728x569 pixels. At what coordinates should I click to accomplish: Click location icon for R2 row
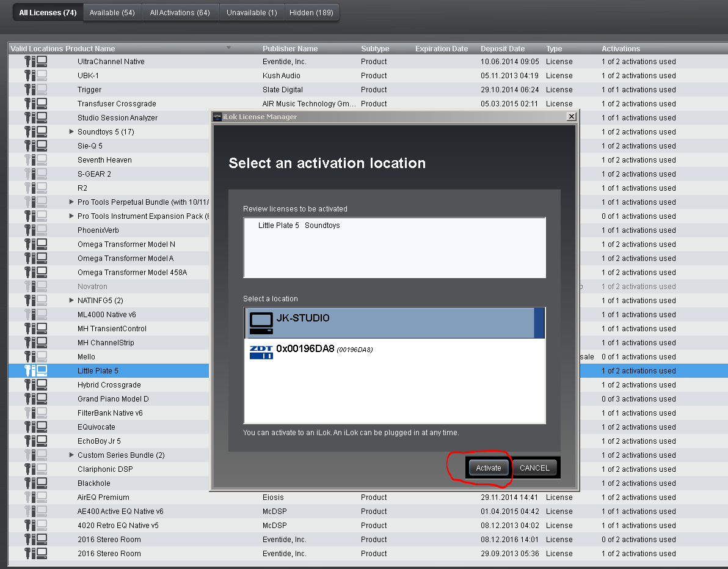[36, 188]
